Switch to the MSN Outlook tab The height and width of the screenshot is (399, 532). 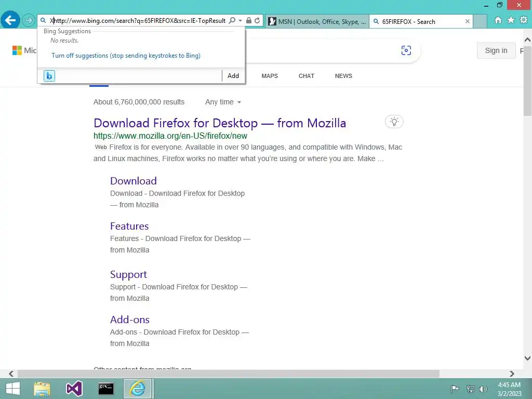[x=317, y=21]
